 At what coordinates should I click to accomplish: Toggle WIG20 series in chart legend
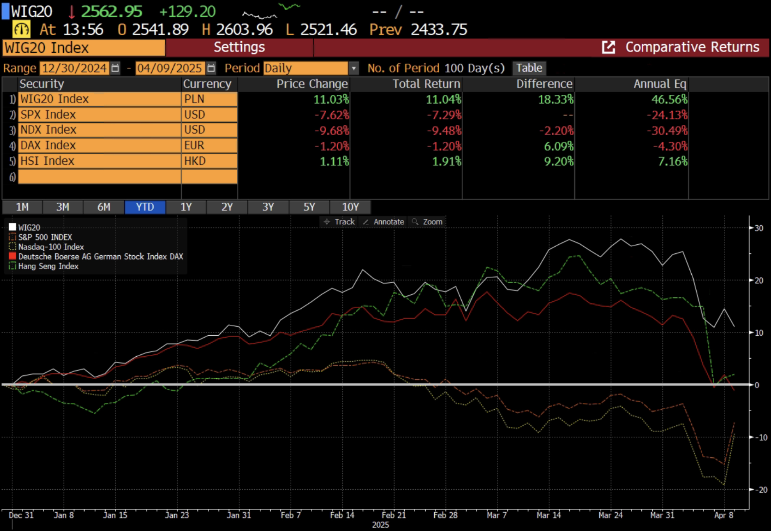click(x=29, y=228)
